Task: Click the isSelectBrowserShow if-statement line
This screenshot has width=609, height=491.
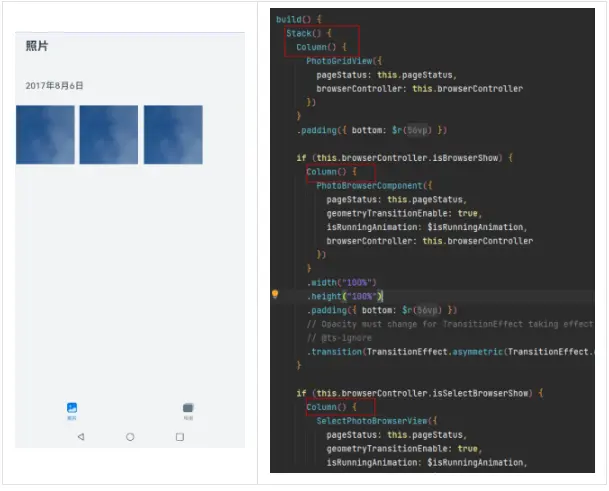Action: tap(420, 393)
